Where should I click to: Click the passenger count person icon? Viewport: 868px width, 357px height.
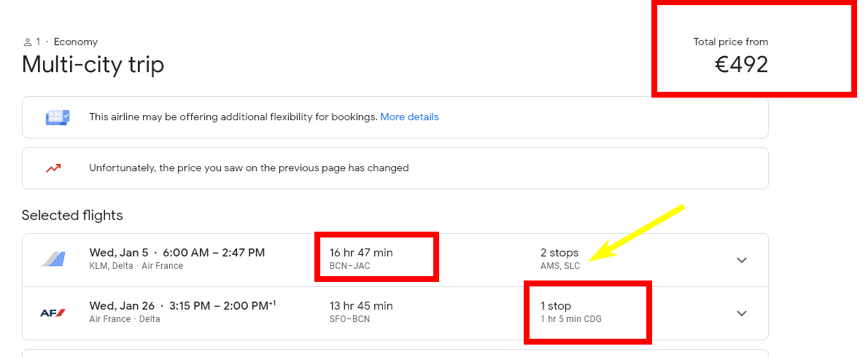point(28,42)
